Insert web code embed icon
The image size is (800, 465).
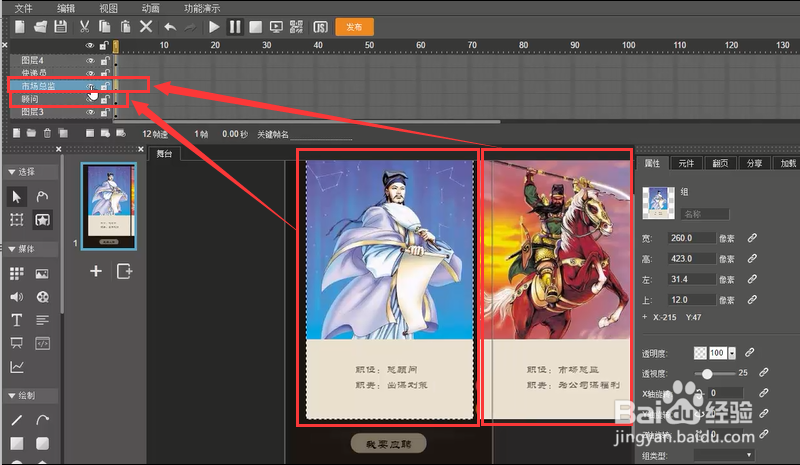[42, 344]
